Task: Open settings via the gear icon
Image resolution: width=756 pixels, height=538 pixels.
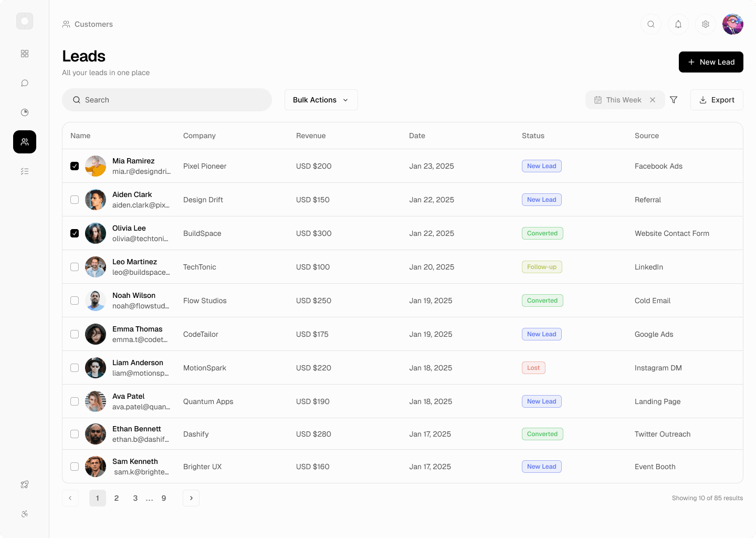Action: tap(706, 24)
